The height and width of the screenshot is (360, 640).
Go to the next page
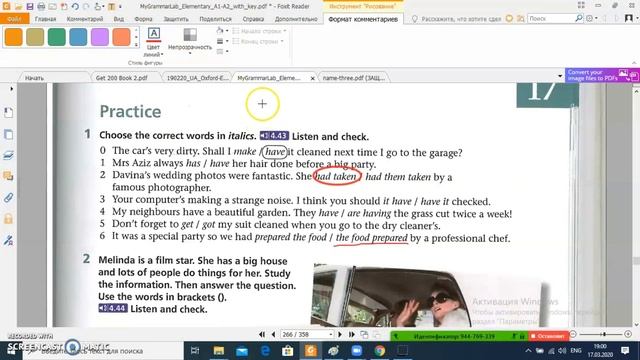[x=340, y=335]
